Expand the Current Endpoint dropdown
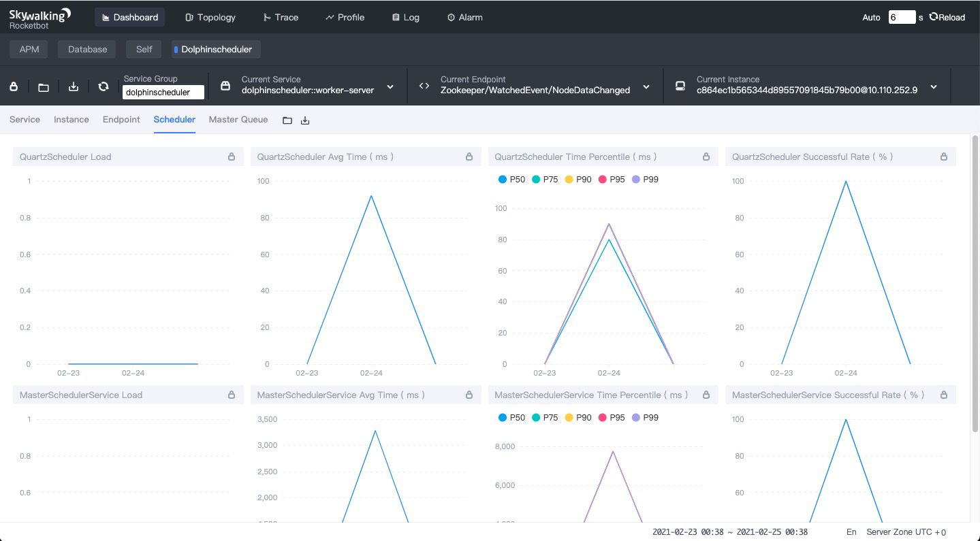The width and height of the screenshot is (980, 541). [x=646, y=86]
